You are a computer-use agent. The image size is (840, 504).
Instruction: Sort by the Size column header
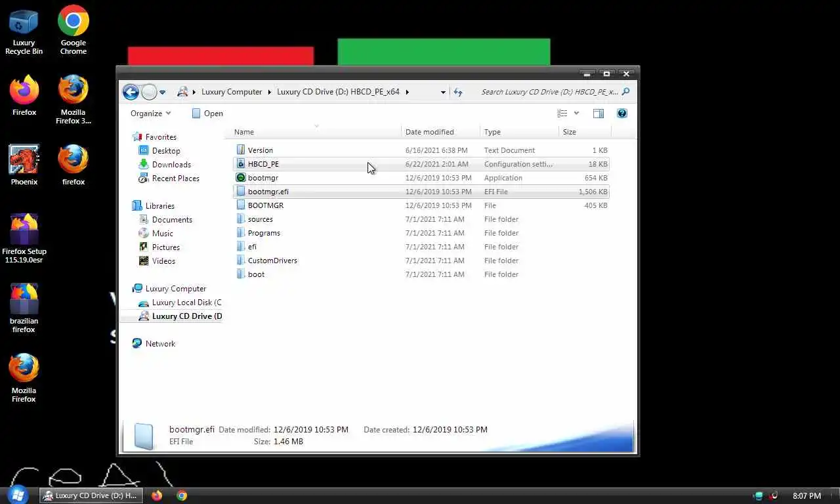(584, 132)
